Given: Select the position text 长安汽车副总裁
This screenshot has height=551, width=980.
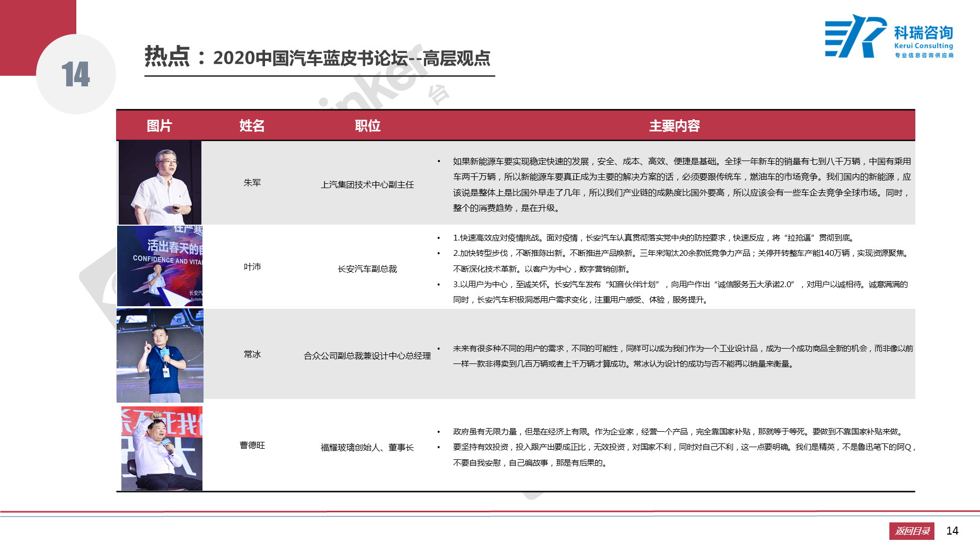Looking at the screenshot, I should point(367,269).
